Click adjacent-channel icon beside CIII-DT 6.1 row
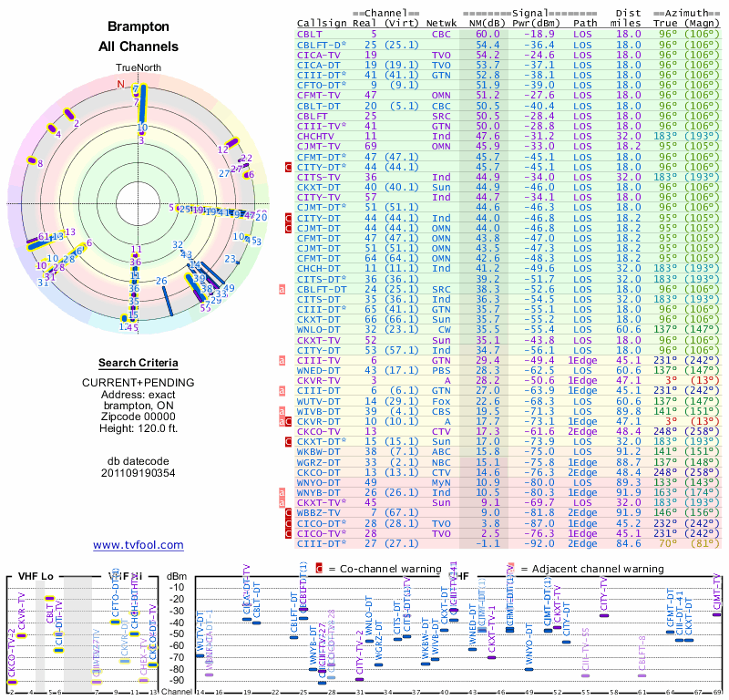729x700 pixels. 282,391
